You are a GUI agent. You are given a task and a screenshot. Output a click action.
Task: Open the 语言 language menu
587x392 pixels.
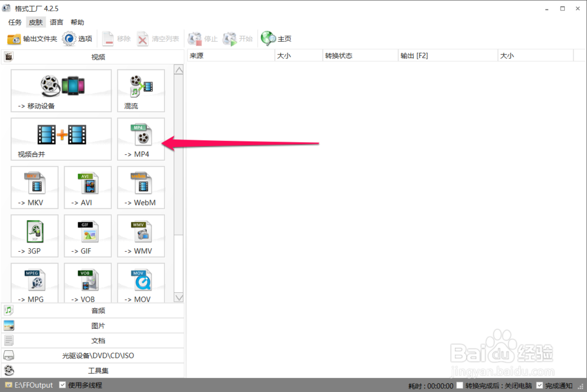[x=56, y=22]
